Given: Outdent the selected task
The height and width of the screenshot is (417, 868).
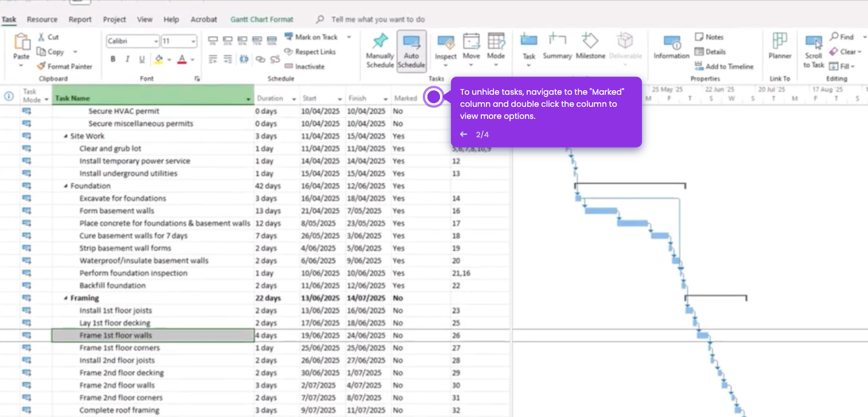Looking at the screenshot, I should [213, 59].
